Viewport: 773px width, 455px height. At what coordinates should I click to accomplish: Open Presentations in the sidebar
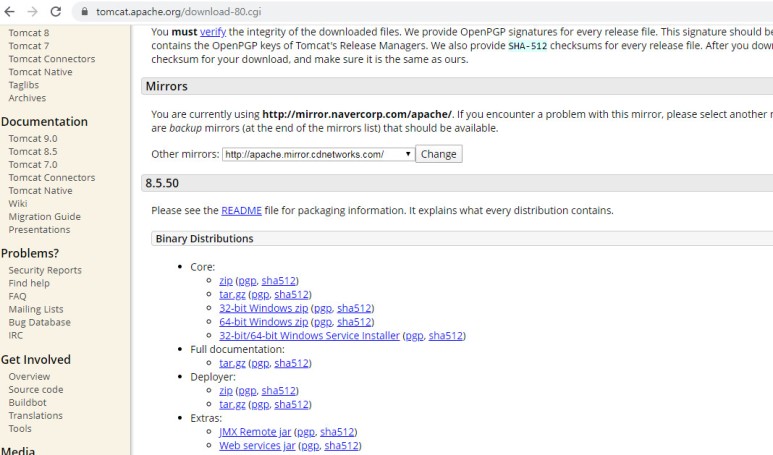point(39,230)
